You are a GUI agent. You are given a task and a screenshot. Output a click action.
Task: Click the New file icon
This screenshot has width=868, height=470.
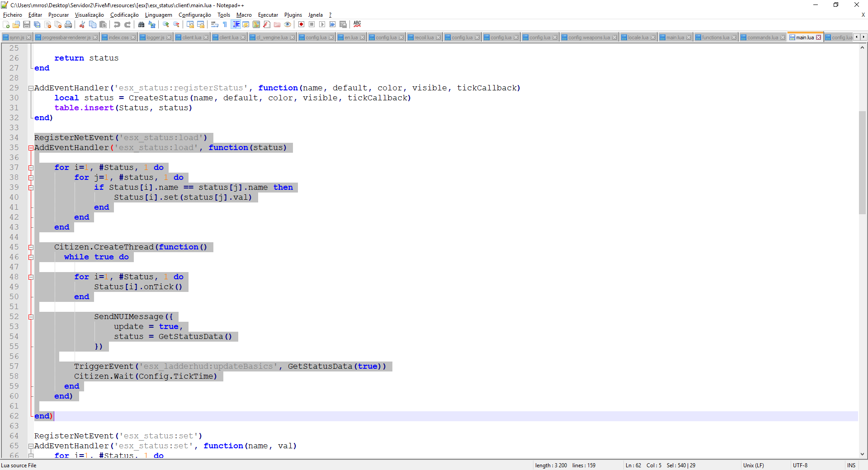tap(6, 24)
